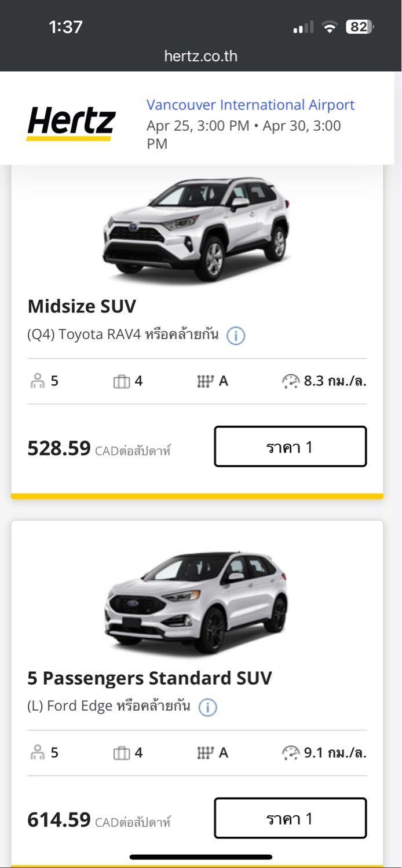The height and width of the screenshot is (868, 402).
Task: Tap the Midsize SUV heading
Action: point(82,306)
